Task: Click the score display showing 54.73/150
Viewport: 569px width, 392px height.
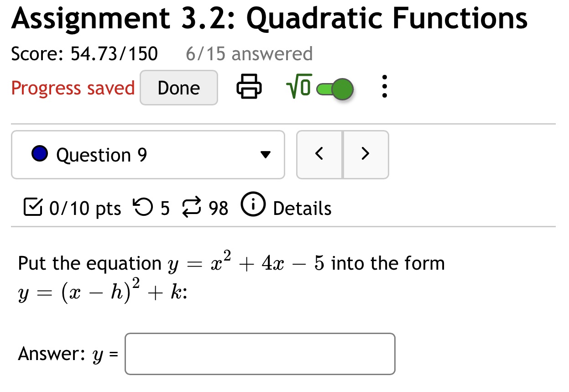Action: coord(114,53)
